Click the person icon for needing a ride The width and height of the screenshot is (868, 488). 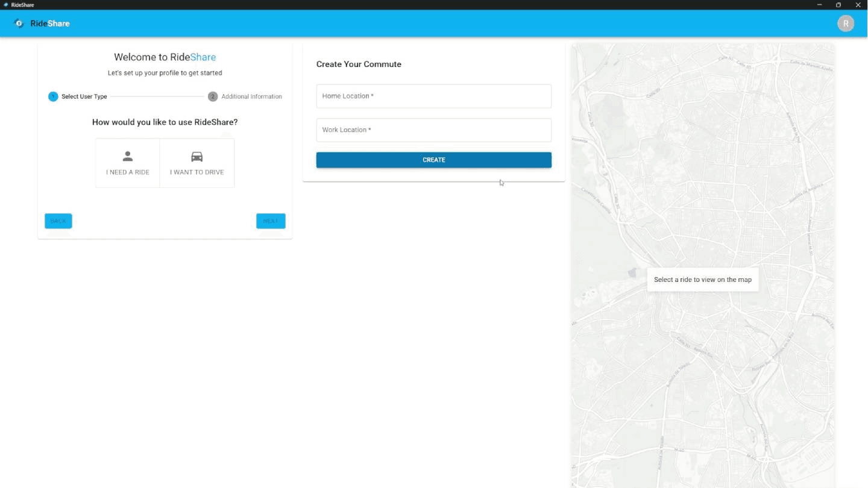click(128, 157)
